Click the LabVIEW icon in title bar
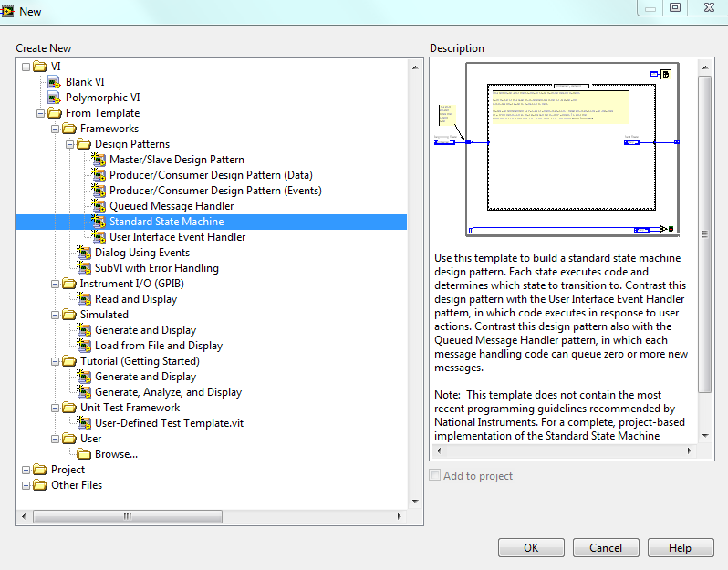Image resolution: width=728 pixels, height=570 pixels. [x=6, y=11]
